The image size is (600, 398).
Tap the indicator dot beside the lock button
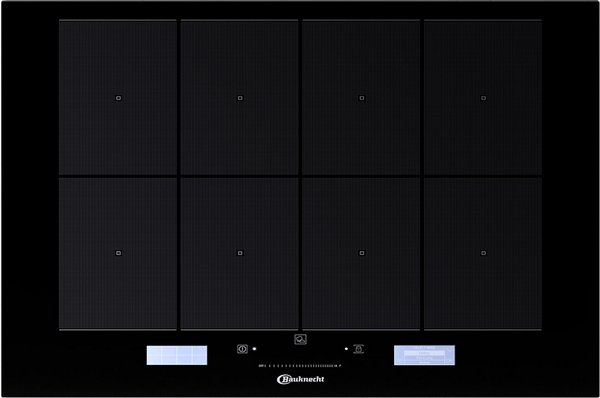pos(346,349)
